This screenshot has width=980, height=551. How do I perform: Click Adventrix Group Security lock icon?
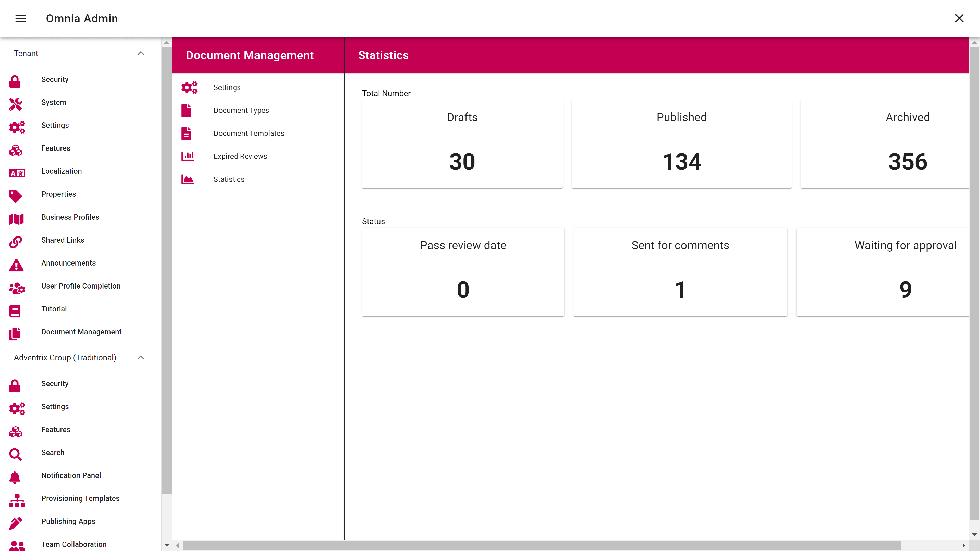[15, 386]
